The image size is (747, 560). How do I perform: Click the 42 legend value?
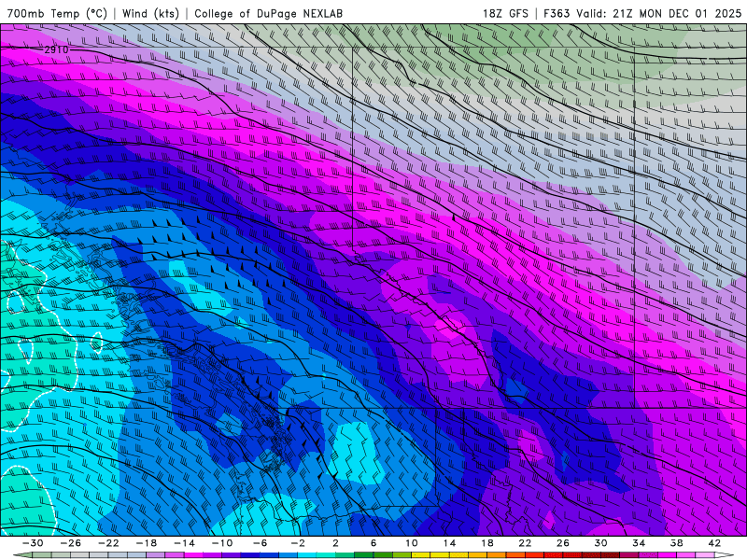pos(714,543)
